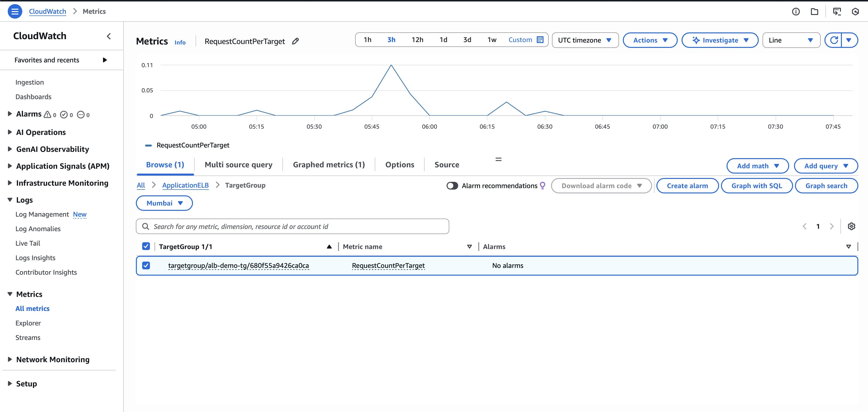Uncheck the TargetGroup select-all checkbox
Viewport: 868px width, 412px height.
[146, 246]
